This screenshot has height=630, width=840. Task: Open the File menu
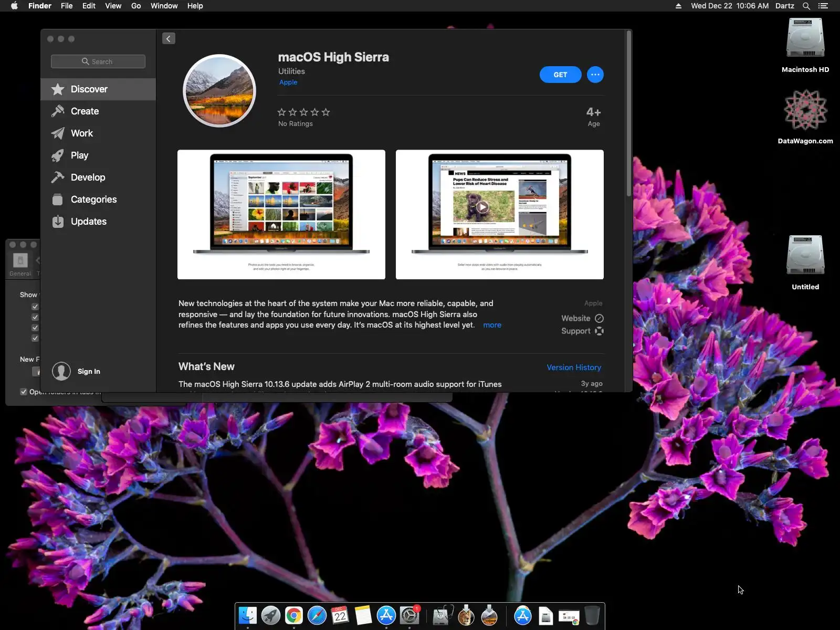coord(67,6)
